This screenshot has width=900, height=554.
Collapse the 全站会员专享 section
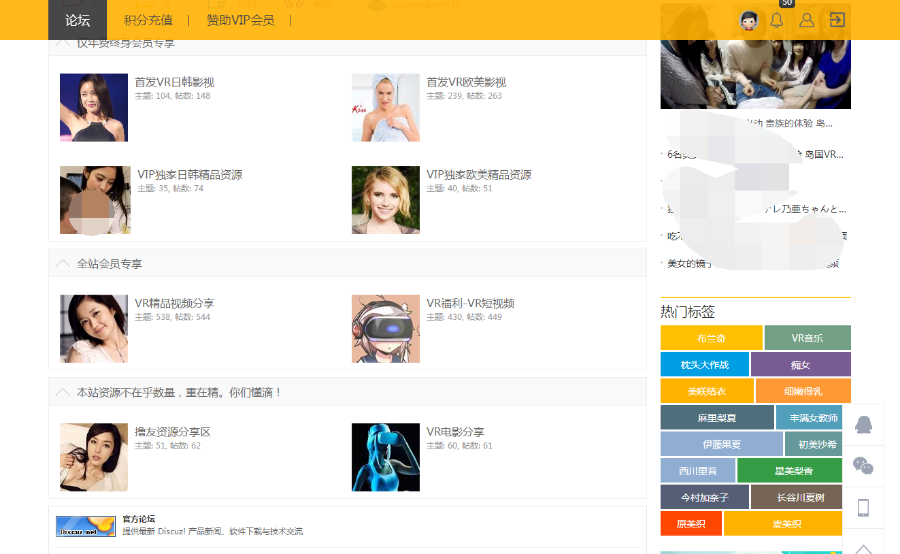click(63, 264)
